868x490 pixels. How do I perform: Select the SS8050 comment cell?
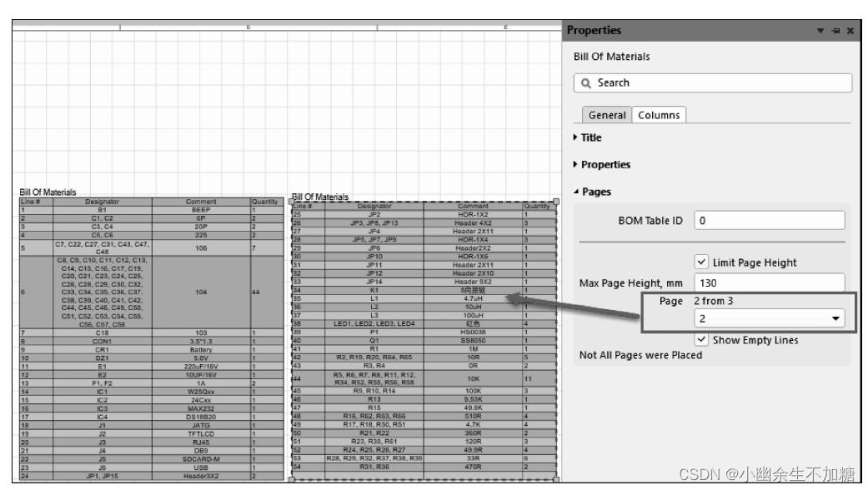coord(474,341)
